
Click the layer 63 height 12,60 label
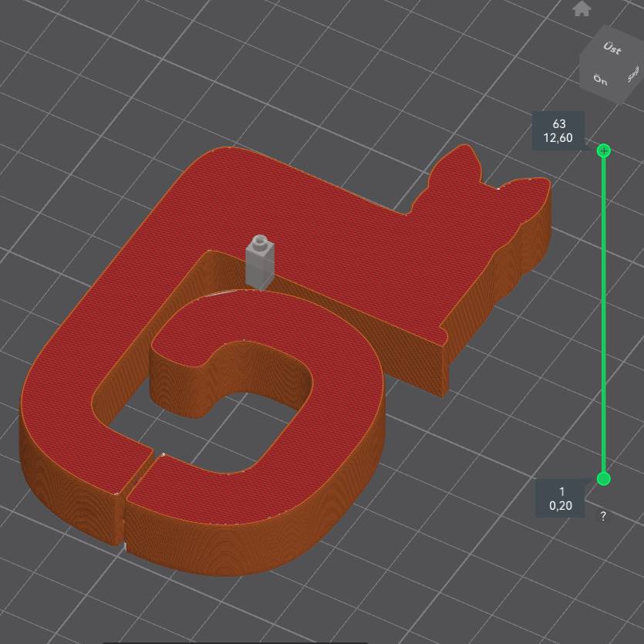tap(558, 130)
